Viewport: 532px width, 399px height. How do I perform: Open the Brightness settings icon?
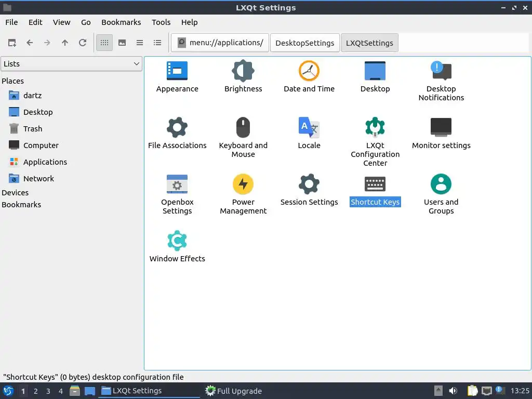tap(243, 71)
